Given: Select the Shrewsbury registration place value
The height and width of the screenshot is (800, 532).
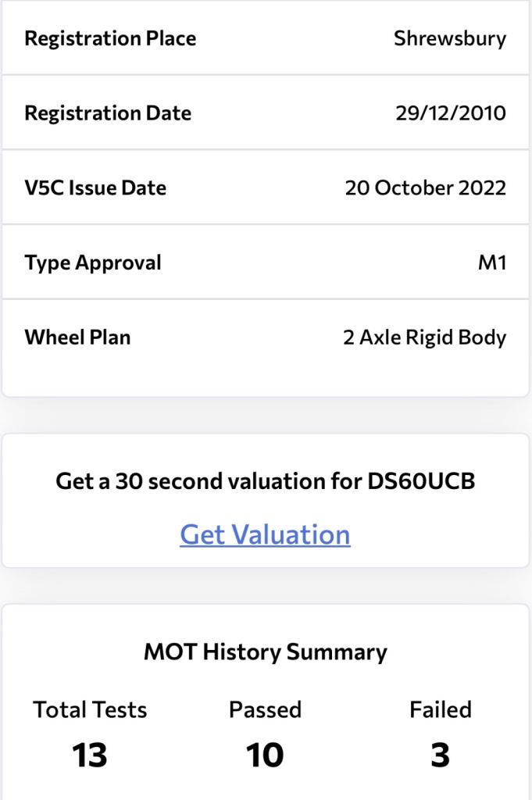Looking at the screenshot, I should coord(449,38).
